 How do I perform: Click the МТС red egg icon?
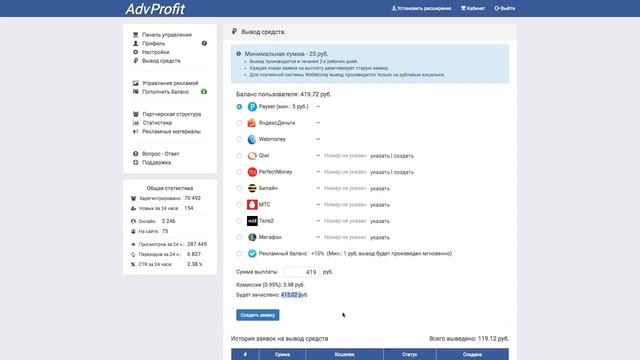coord(252,204)
